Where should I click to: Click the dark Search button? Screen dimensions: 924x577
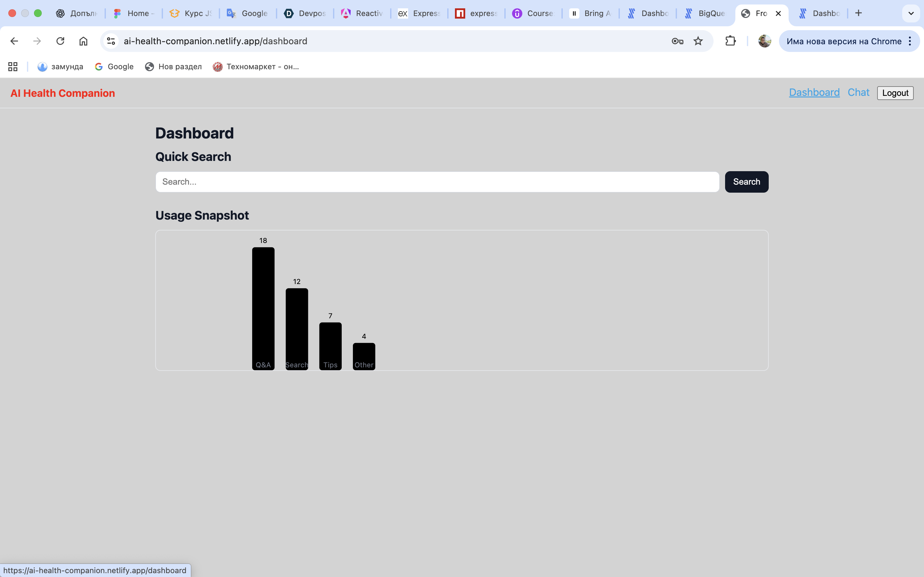746,182
